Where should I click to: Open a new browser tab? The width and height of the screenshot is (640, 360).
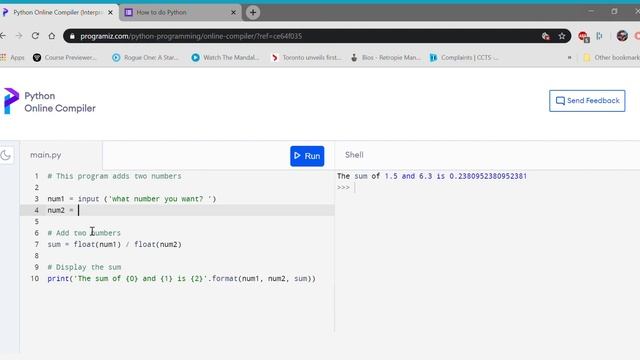point(253,13)
